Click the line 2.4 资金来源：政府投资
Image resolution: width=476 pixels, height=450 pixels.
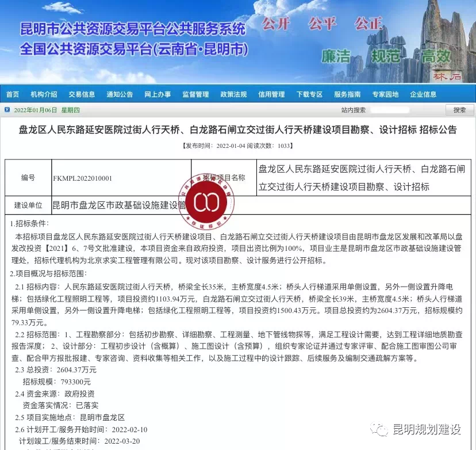55,394
